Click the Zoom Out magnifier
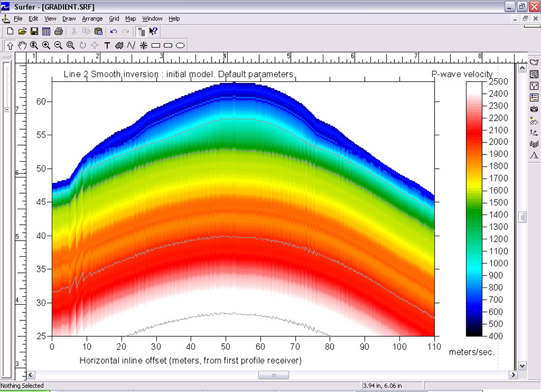 point(58,45)
